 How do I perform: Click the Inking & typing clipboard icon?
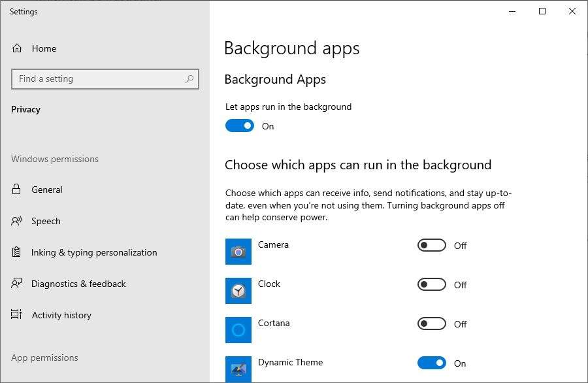click(16, 252)
